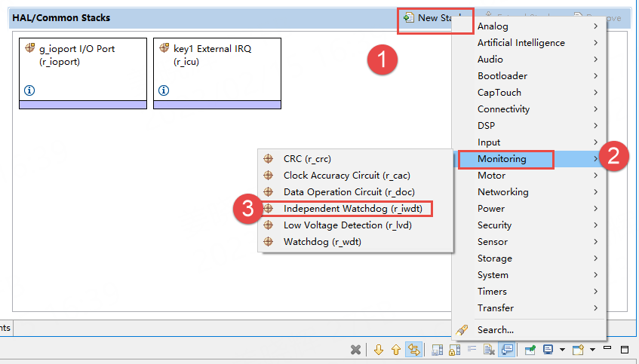This screenshot has height=364, width=639.
Task: Choose Watchdog (r_wdt) from submenu
Action: point(322,242)
